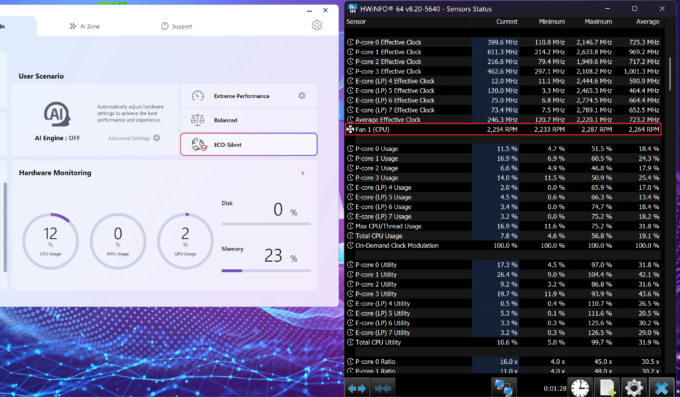Close sensors with the blue X icon
The width and height of the screenshot is (680, 397).
point(661,388)
